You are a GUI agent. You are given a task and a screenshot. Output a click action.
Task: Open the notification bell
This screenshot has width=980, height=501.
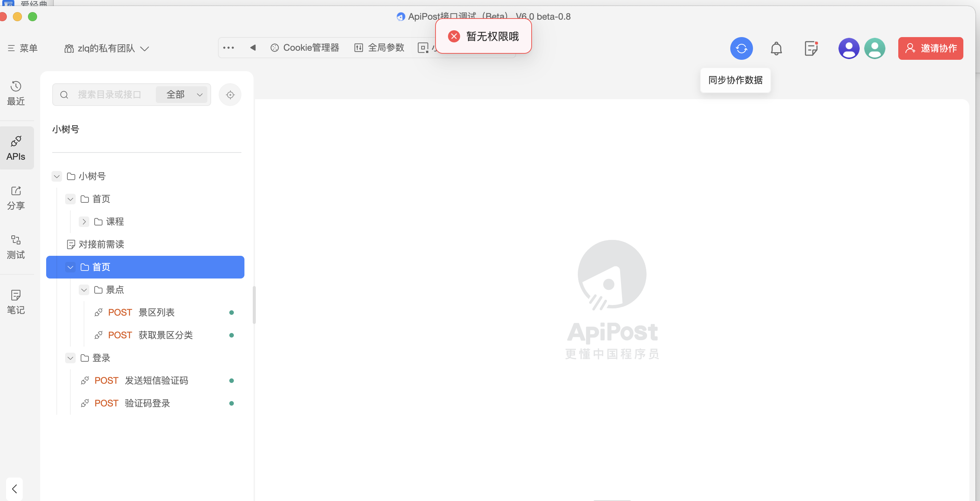coord(776,48)
